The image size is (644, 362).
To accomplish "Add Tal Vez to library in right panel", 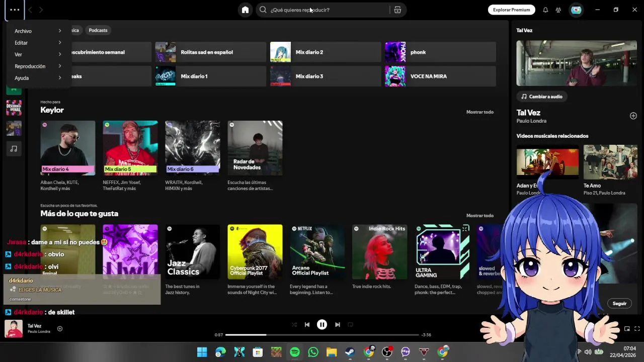I will pyautogui.click(x=633, y=116).
